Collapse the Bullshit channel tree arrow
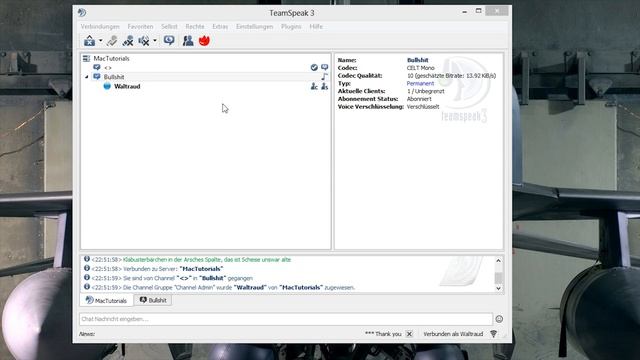The width and height of the screenshot is (640, 360). pyautogui.click(x=87, y=77)
